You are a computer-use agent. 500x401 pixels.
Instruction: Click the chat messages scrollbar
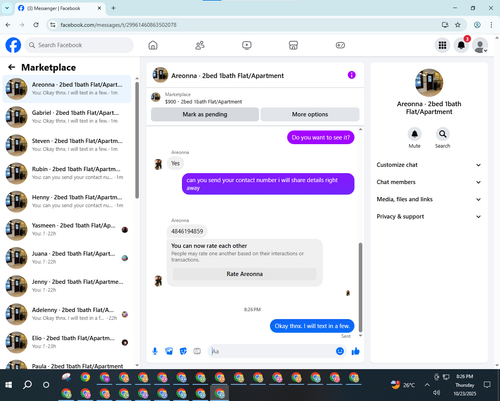click(x=360, y=287)
